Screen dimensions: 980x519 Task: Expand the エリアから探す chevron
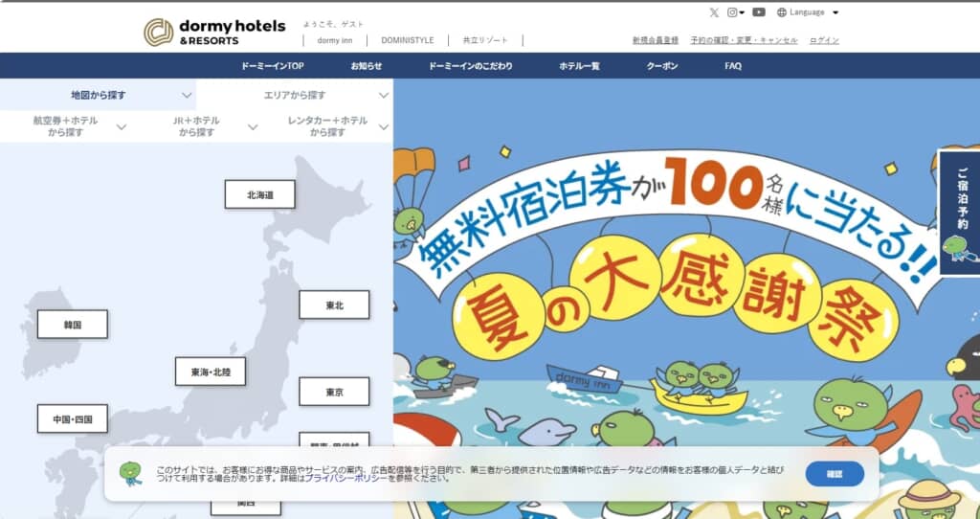(384, 96)
